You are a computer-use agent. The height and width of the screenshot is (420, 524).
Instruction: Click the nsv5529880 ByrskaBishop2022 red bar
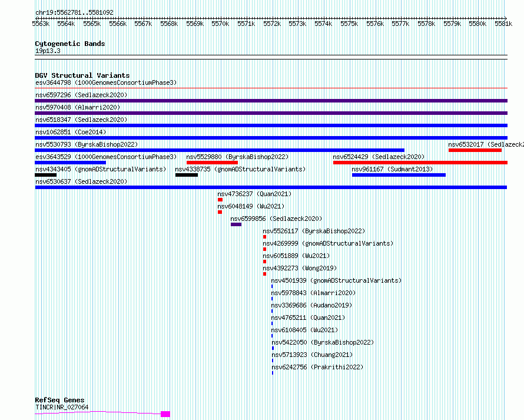(x=212, y=163)
